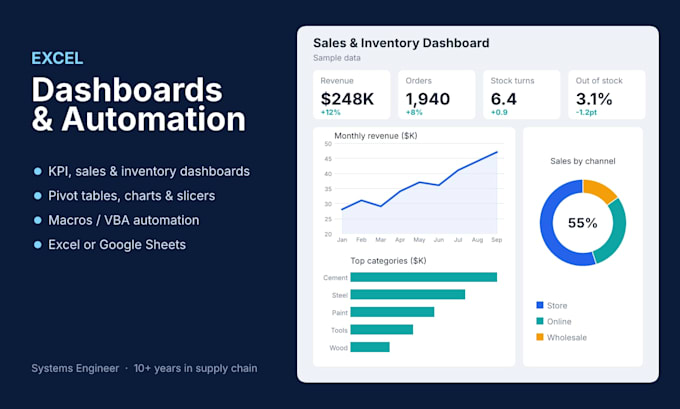Click the orange Wholesale legend swatch
680x409 pixels.
(540, 337)
